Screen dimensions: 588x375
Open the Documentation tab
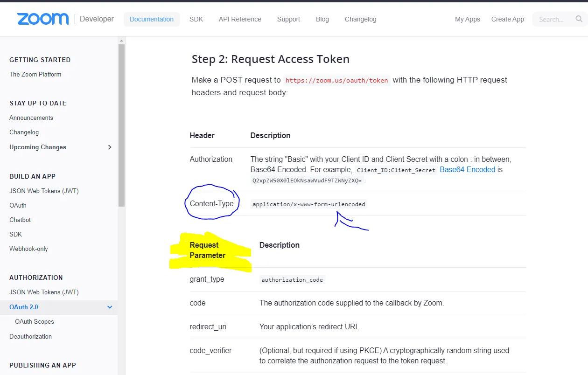(152, 19)
